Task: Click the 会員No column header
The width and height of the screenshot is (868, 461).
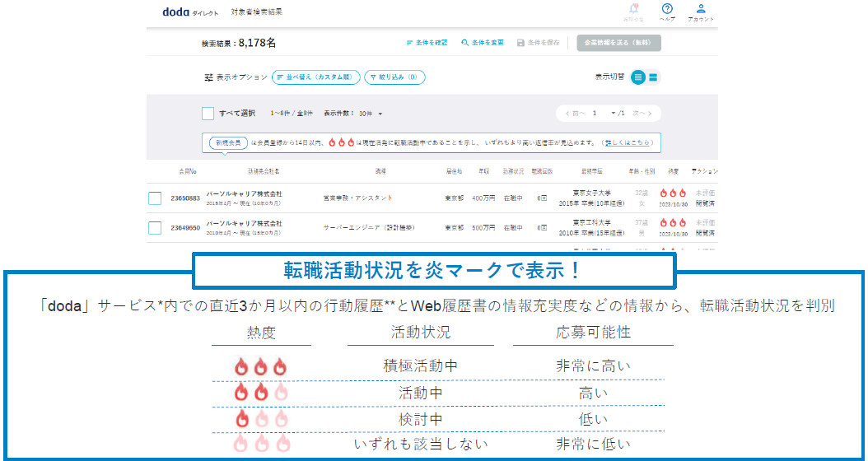Action: pos(188,171)
